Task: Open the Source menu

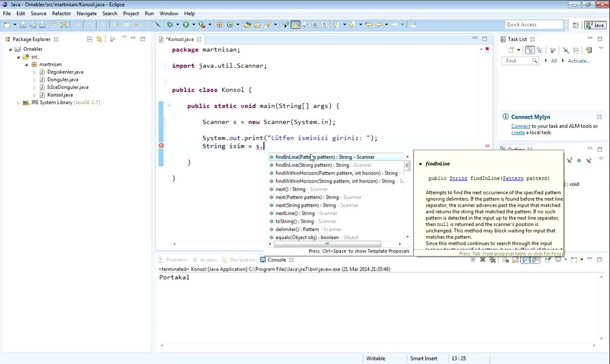Action: click(38, 13)
